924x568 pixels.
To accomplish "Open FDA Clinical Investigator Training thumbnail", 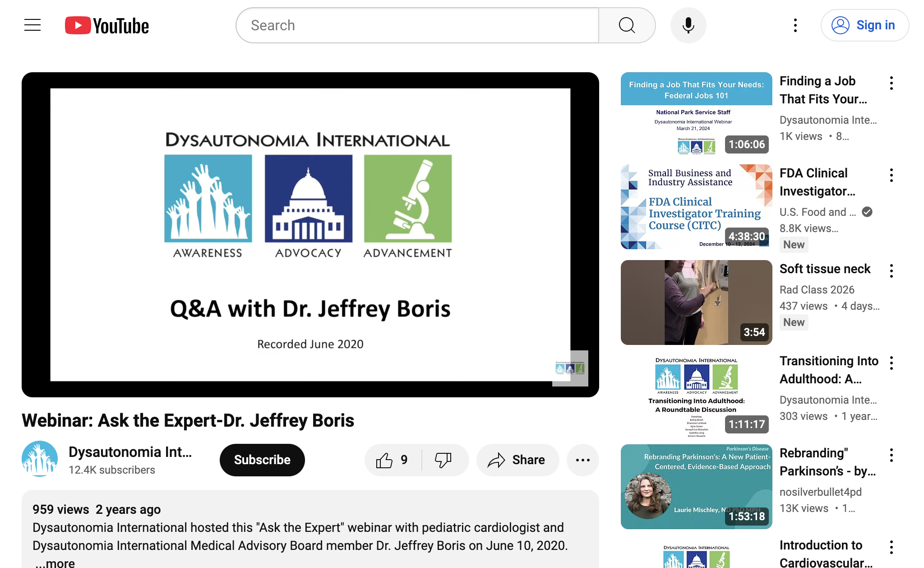I will 697,207.
